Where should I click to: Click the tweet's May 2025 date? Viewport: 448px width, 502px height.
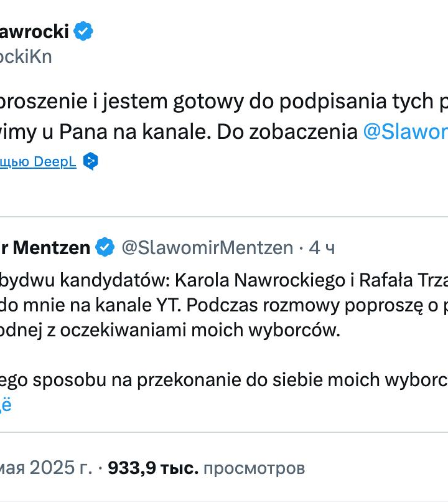pyautogui.click(x=45, y=467)
